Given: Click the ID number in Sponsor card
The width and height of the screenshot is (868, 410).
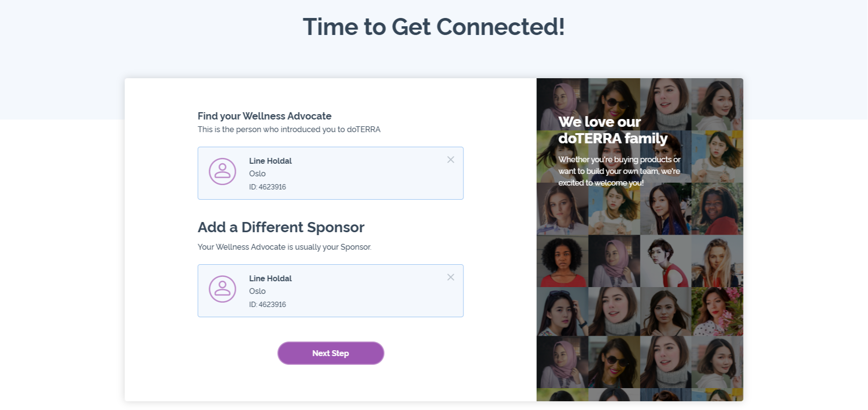Looking at the screenshot, I should [267, 305].
